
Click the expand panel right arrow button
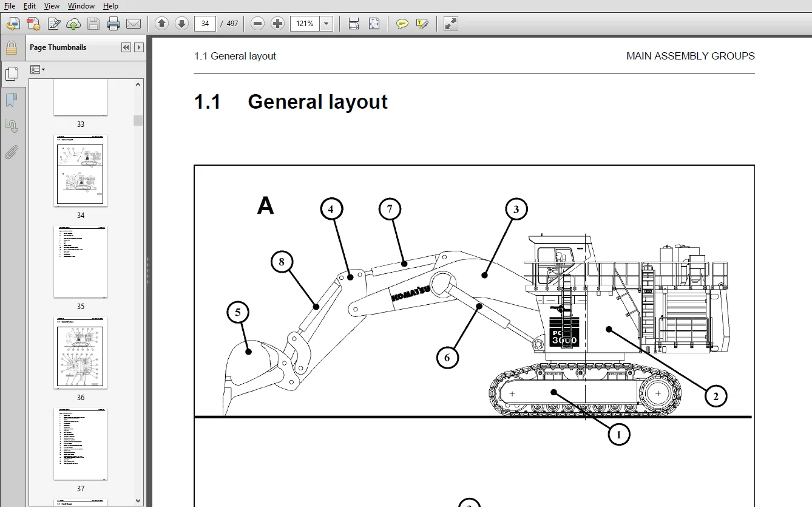139,47
